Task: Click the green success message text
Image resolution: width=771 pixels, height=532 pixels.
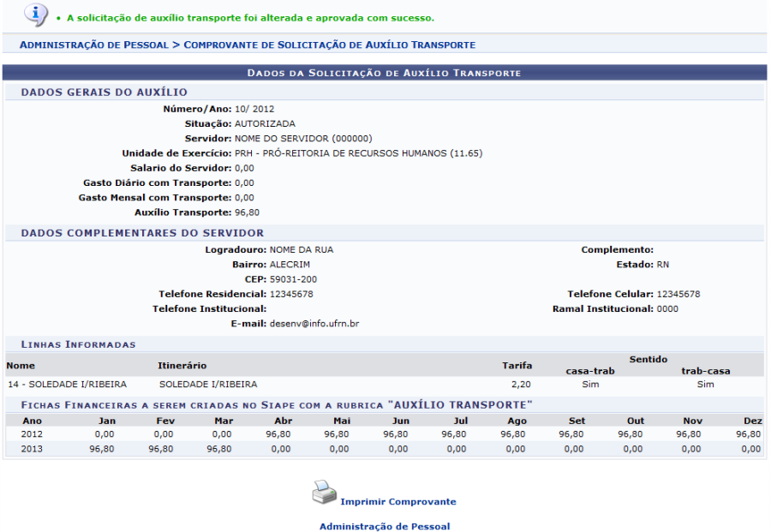Action: [x=250, y=18]
